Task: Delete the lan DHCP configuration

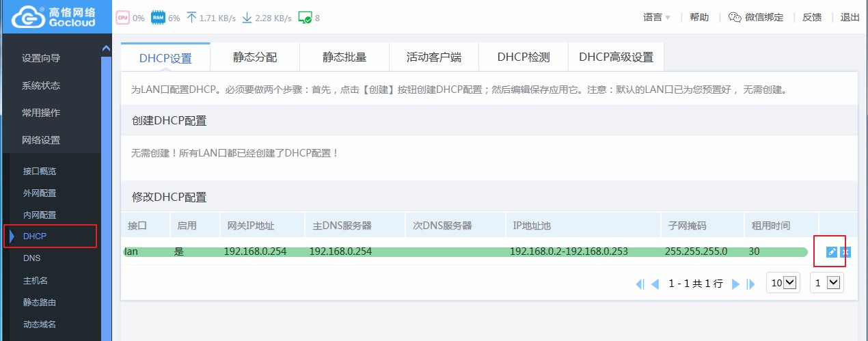Action: pos(845,252)
